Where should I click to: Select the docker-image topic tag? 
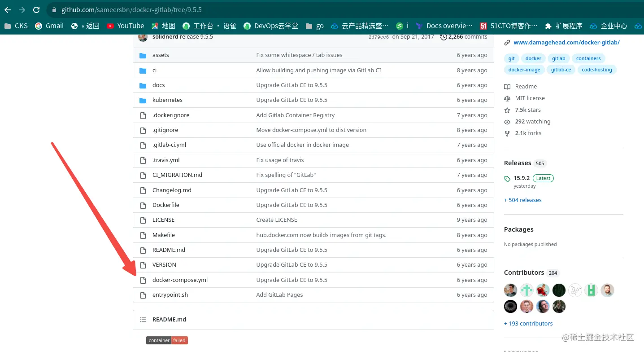(x=524, y=70)
